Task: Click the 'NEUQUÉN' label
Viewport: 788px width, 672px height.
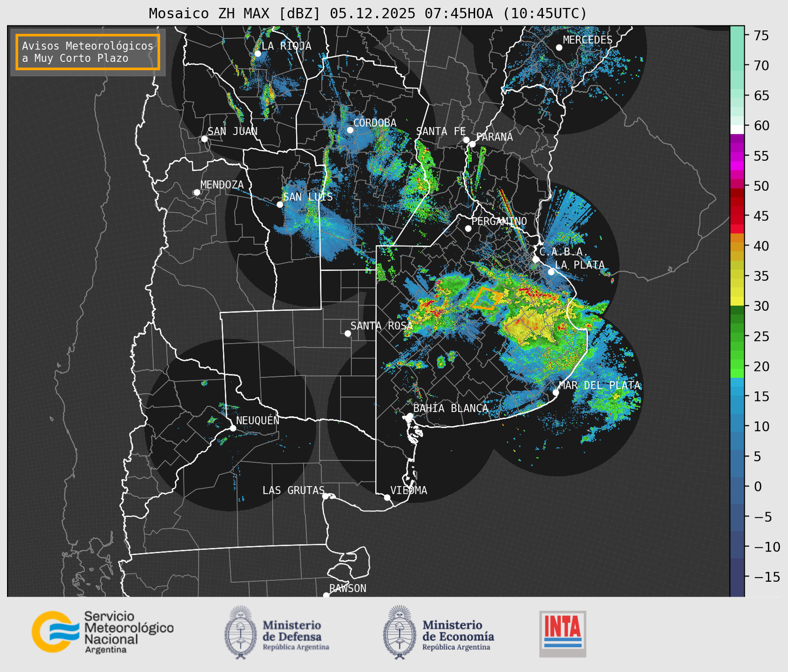Action: pyautogui.click(x=258, y=420)
